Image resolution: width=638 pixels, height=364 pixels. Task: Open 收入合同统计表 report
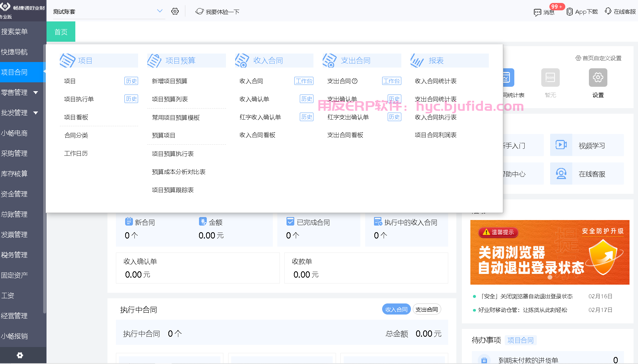(x=436, y=81)
